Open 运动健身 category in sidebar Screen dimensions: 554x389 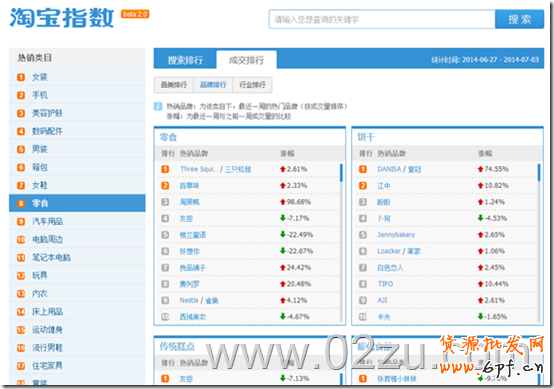point(77,329)
